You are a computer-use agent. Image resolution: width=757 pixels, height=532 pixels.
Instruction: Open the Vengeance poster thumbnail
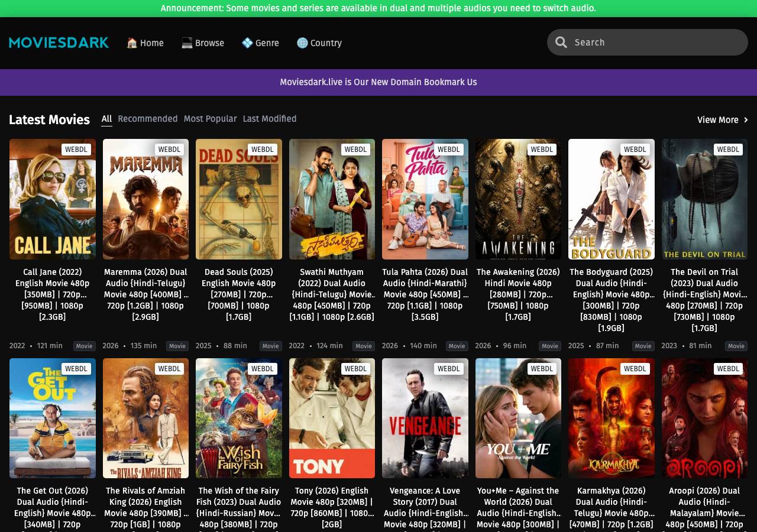[x=425, y=418]
